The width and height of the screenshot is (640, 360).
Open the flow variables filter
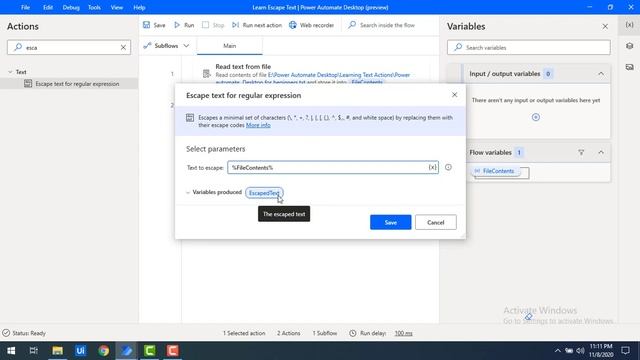(x=581, y=153)
